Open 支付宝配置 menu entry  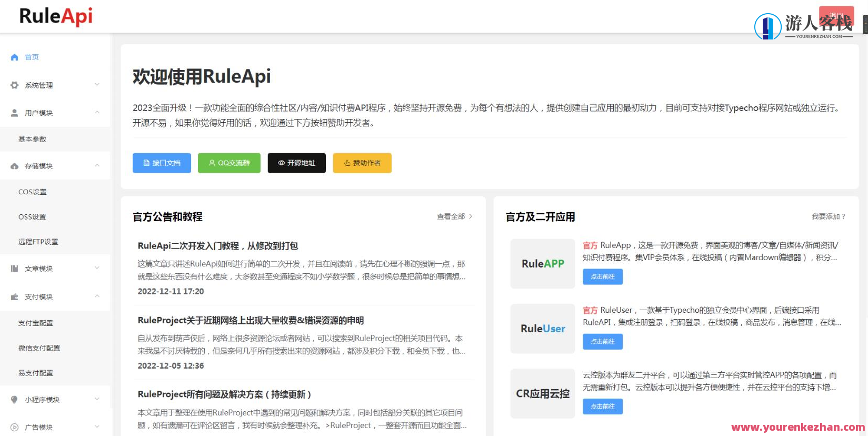click(x=55, y=323)
